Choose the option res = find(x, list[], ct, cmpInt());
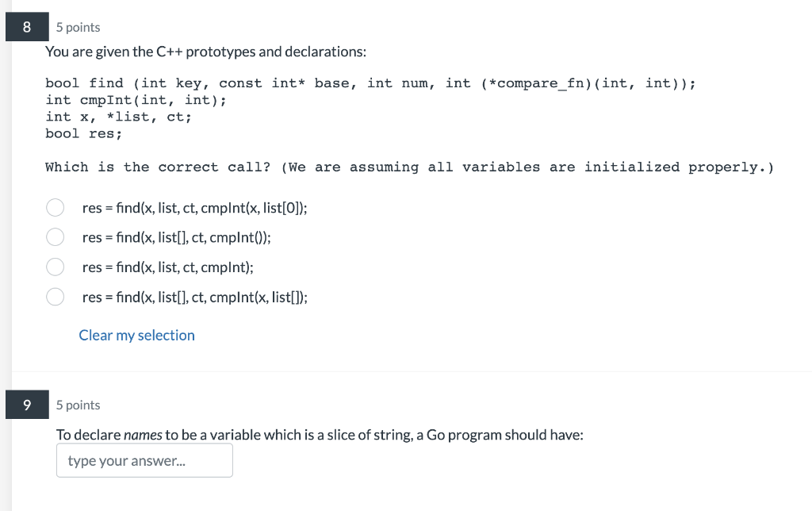 (x=175, y=237)
